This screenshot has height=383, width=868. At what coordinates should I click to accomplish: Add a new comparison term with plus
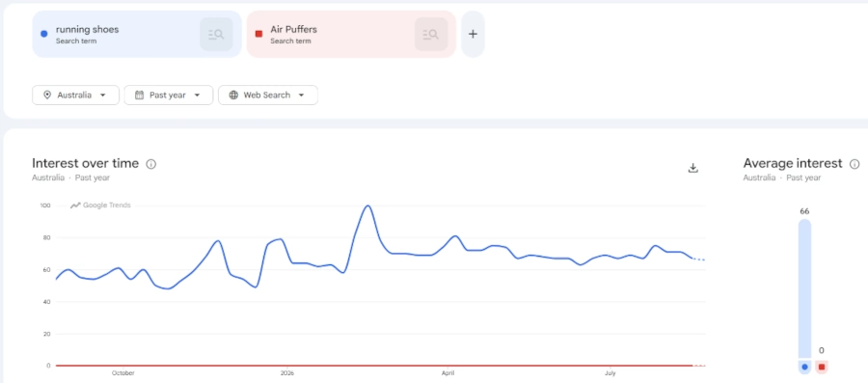coord(473,35)
